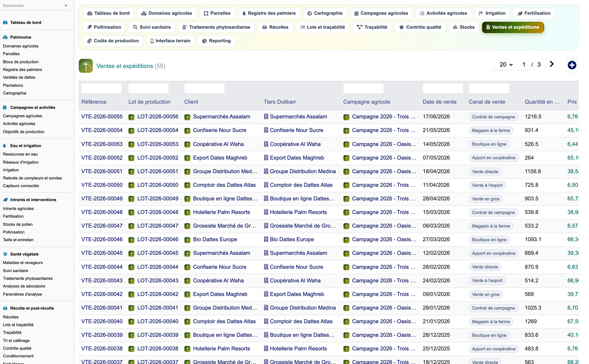Open Analyses de laboratoire in sidebar
The image size is (589, 364).
click(x=24, y=286)
